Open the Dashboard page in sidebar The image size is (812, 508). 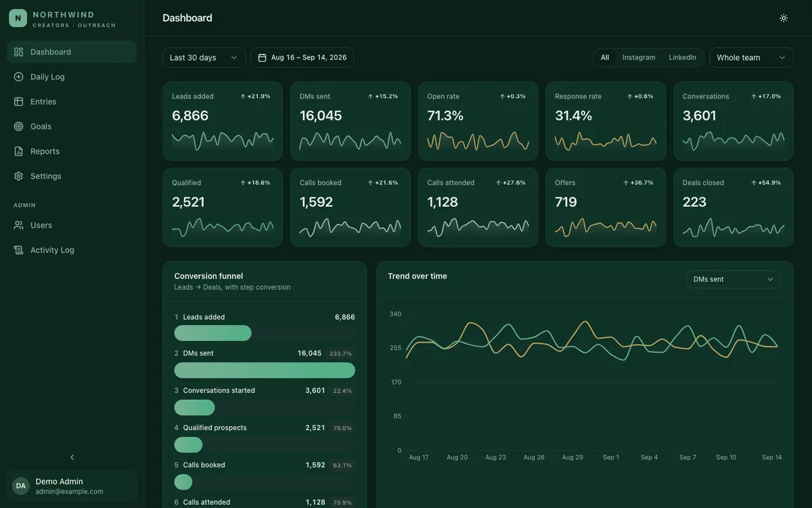(x=72, y=52)
